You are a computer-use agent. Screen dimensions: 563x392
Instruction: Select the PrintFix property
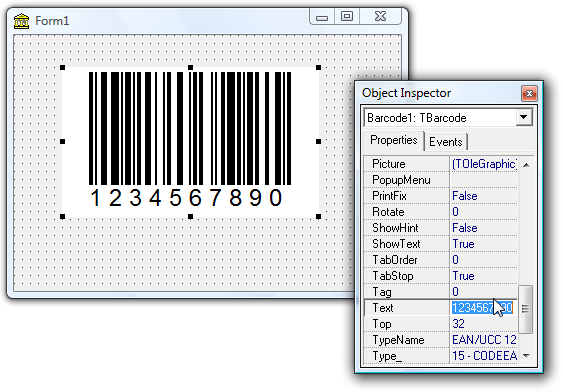[406, 196]
